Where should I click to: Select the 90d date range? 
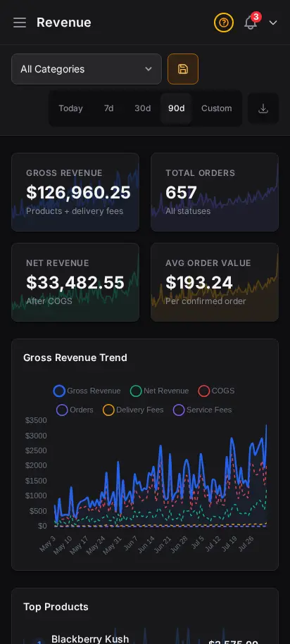tap(176, 108)
